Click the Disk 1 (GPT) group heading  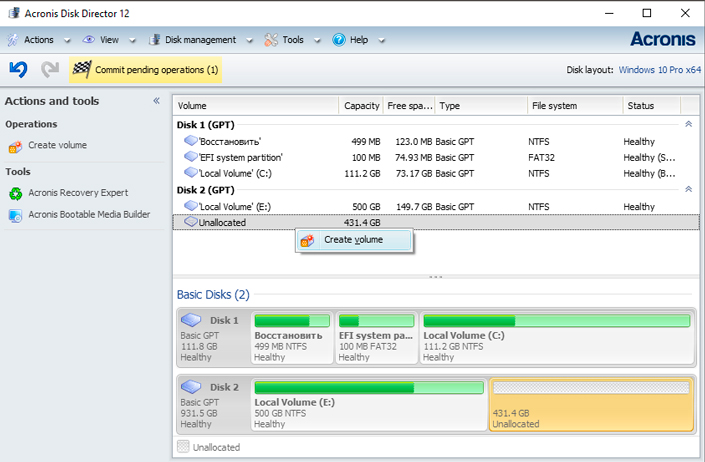tap(205, 125)
